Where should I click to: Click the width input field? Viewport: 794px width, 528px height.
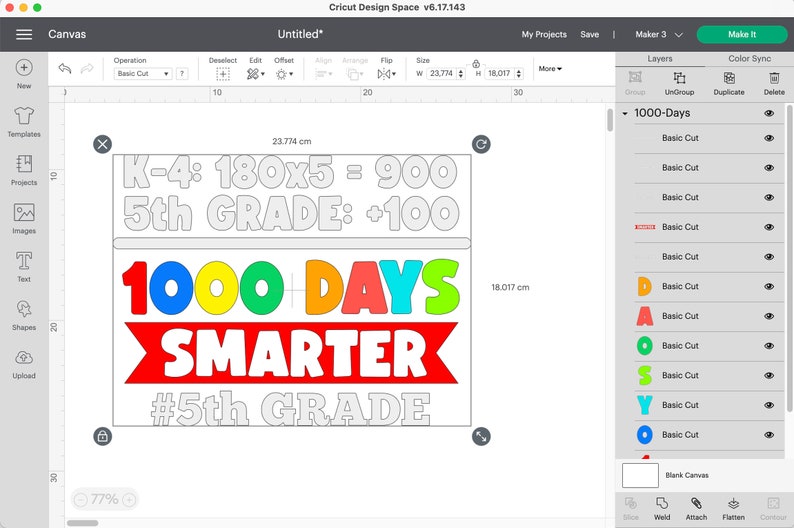click(x=442, y=74)
